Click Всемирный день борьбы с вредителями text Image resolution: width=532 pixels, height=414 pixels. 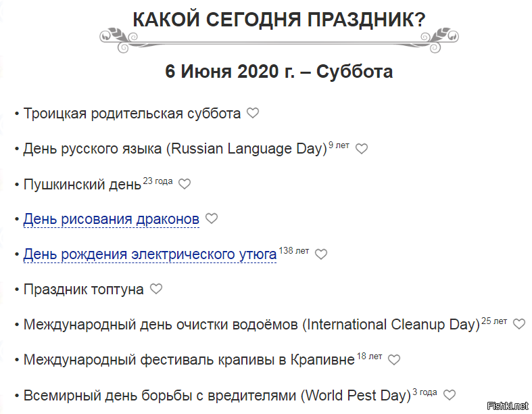coord(216,395)
